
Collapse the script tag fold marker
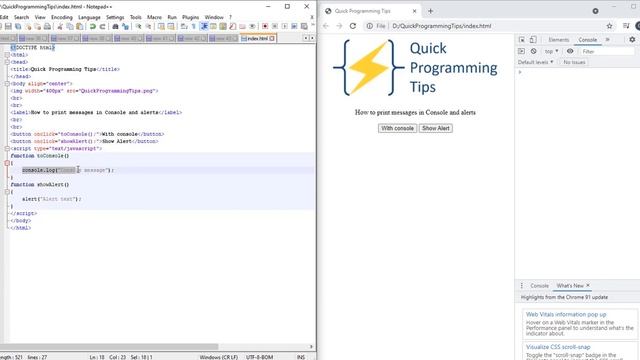point(7,149)
